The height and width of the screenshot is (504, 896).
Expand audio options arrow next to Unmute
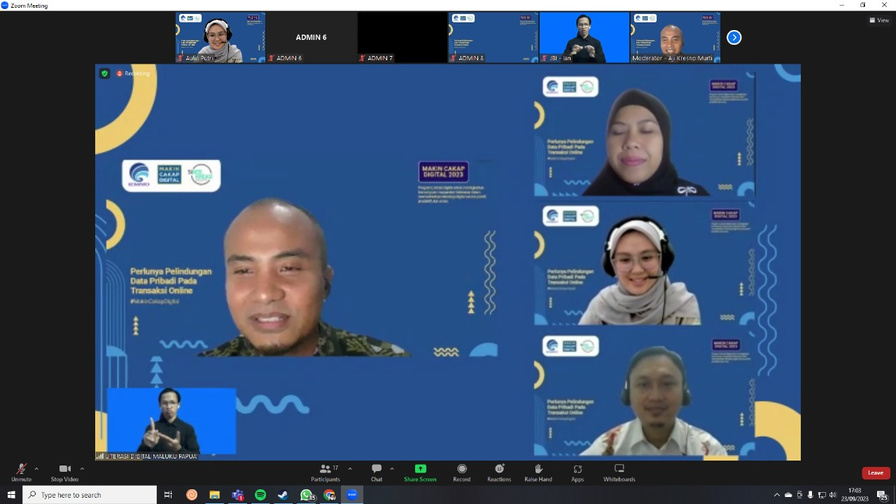pos(37,468)
